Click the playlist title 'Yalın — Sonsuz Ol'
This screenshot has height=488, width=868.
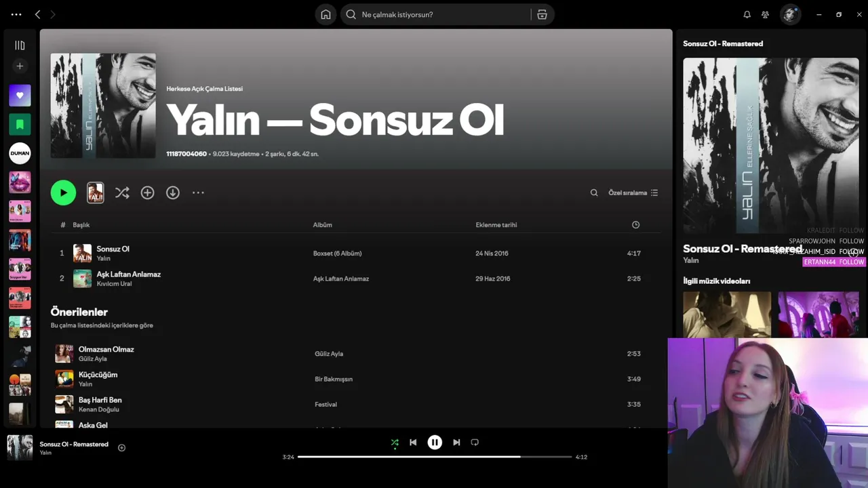point(336,121)
